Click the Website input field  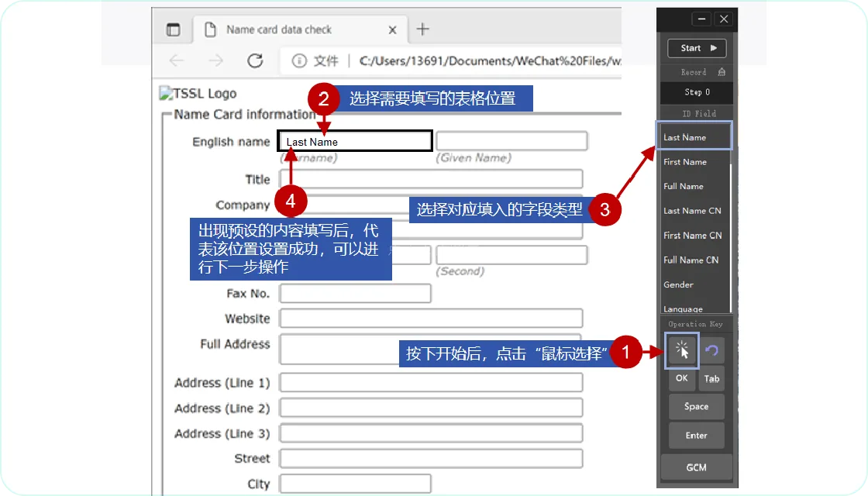tap(431, 319)
